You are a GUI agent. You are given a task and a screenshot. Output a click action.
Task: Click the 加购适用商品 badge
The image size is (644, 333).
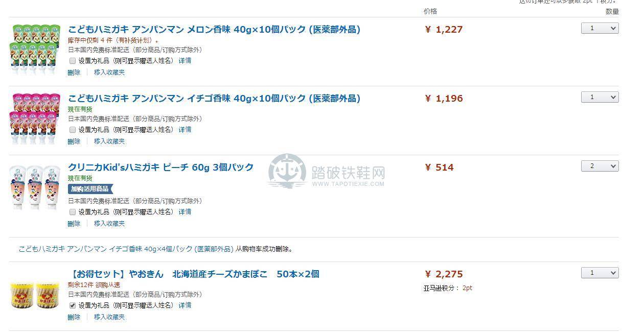(x=90, y=189)
